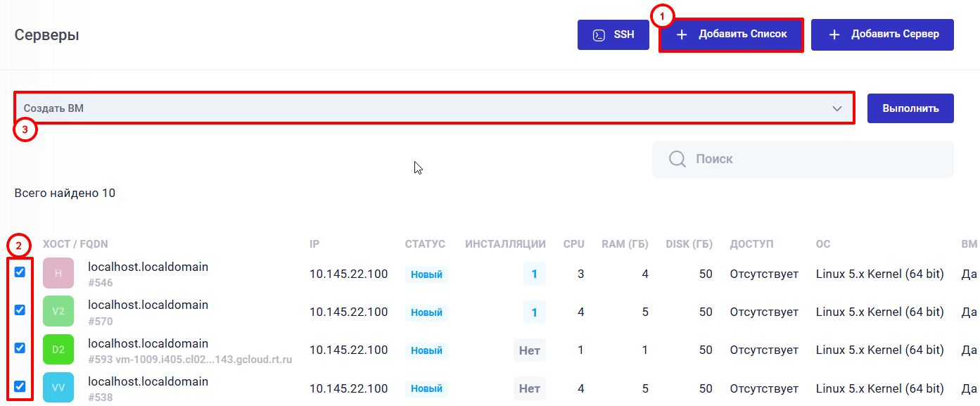Image resolution: width=980 pixels, height=406 pixels.
Task: Open server V2 avatar icon for #570
Action: [x=57, y=311]
